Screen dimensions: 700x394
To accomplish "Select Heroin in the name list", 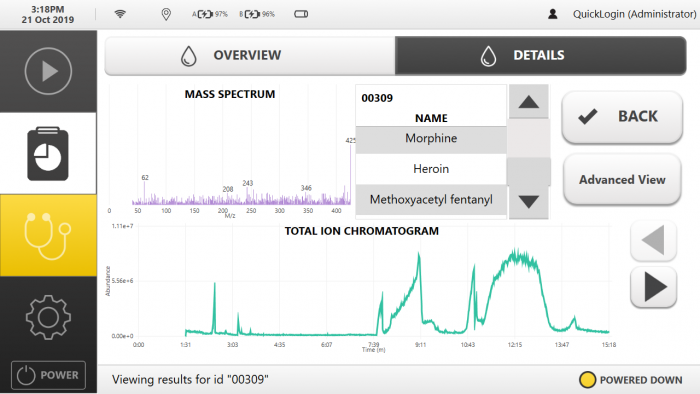I will 431,169.
